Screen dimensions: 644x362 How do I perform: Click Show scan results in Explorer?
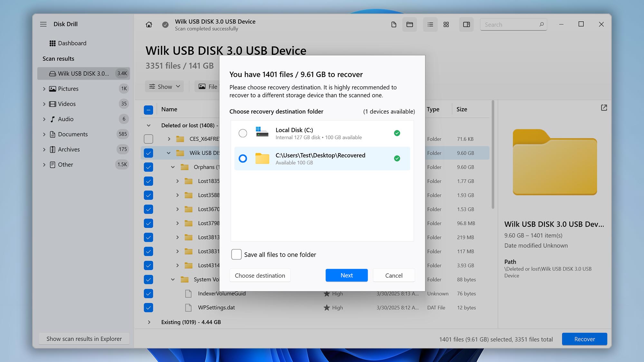point(84,339)
